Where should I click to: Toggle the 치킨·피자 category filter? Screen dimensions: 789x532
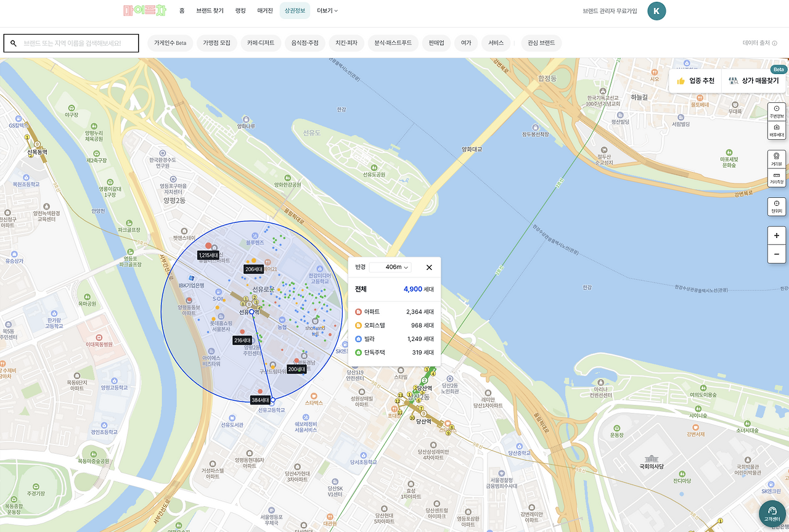(346, 43)
